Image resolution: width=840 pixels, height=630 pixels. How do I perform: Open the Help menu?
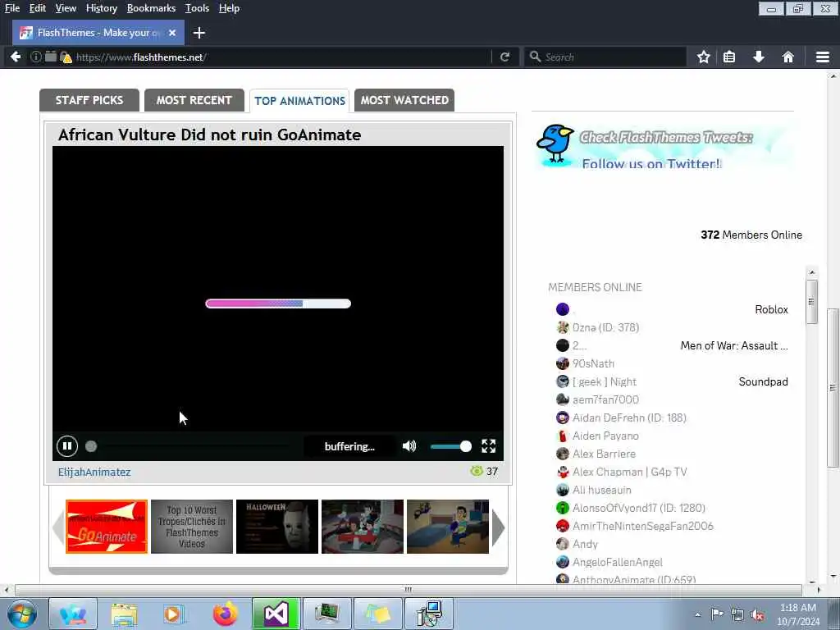230,8
